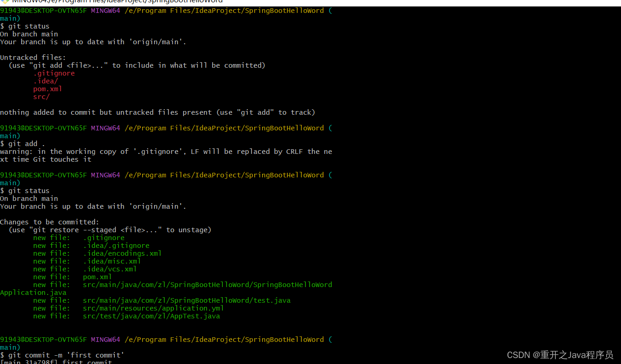
Task: Click the '$ git add .' command line
Action: click(x=23, y=144)
